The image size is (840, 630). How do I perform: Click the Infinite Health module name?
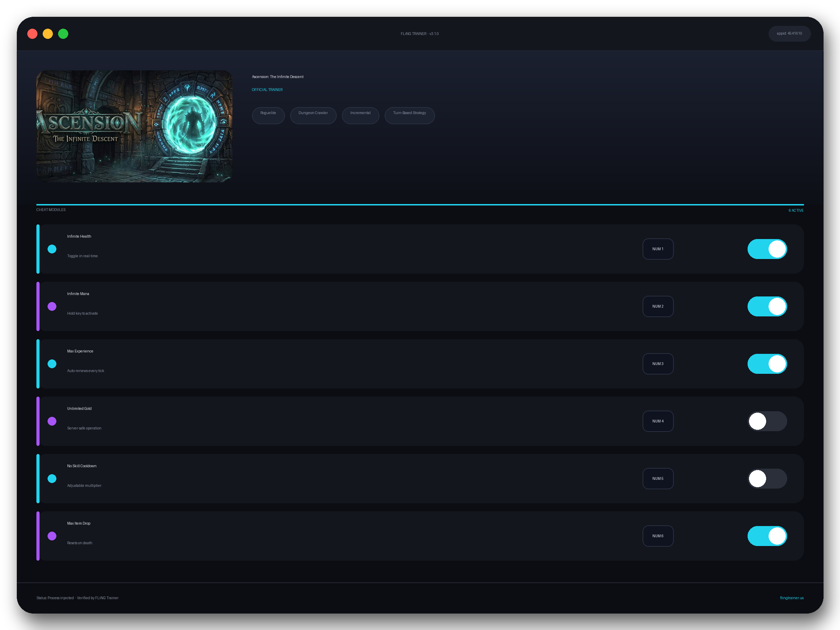[79, 236]
